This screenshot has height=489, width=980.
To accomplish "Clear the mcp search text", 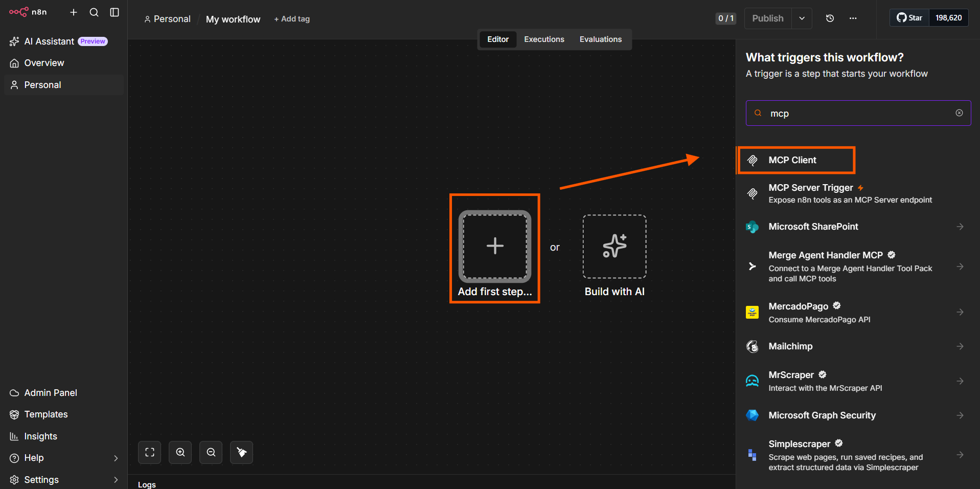I will tap(959, 113).
